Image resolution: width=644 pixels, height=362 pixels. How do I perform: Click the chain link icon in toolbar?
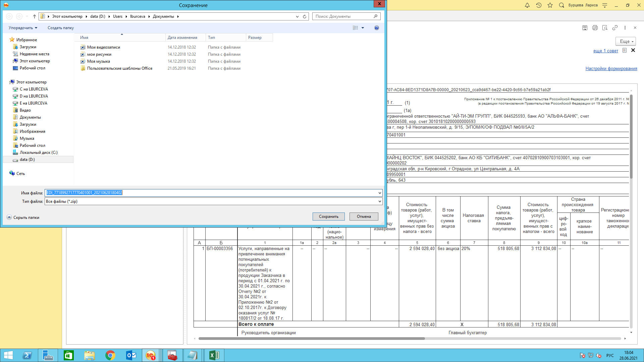pyautogui.click(x=615, y=28)
